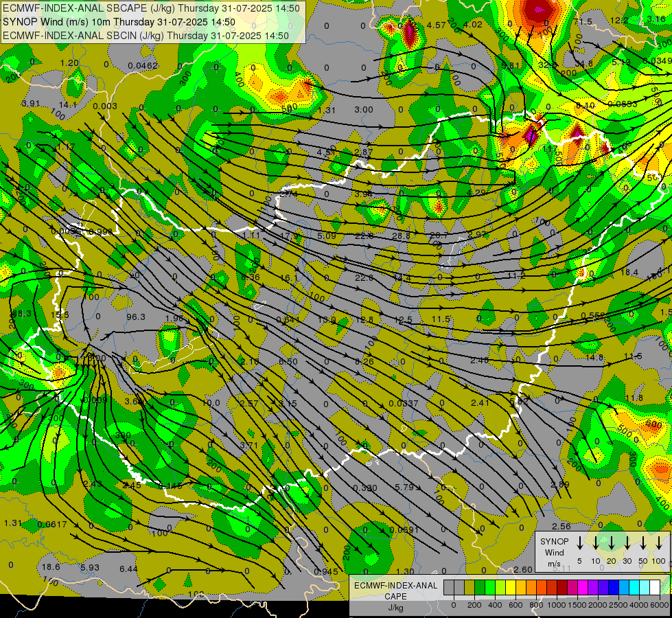The image size is (672, 618).
Task: Click the 50 m/s wind arrow in legend
Action: click(643, 543)
